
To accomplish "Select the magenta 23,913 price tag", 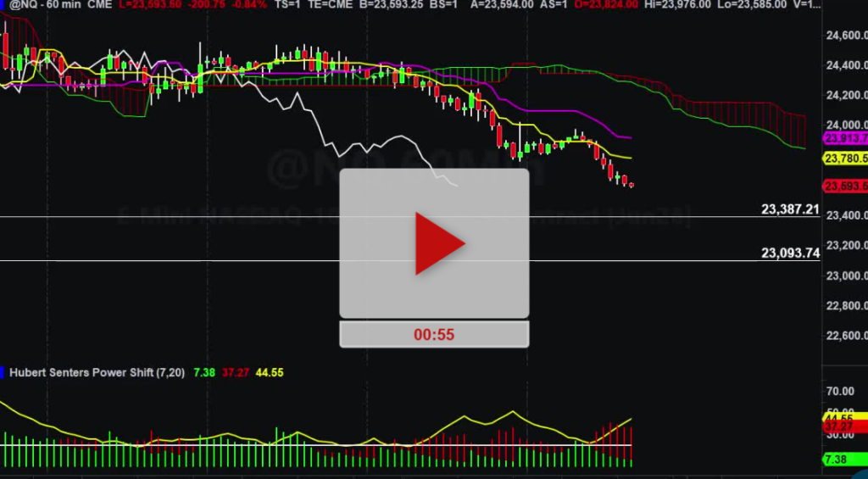I will 845,139.
